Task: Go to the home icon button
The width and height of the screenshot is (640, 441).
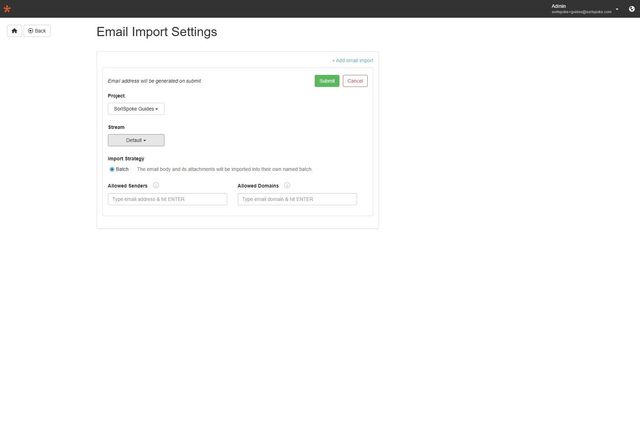Action: tap(14, 31)
